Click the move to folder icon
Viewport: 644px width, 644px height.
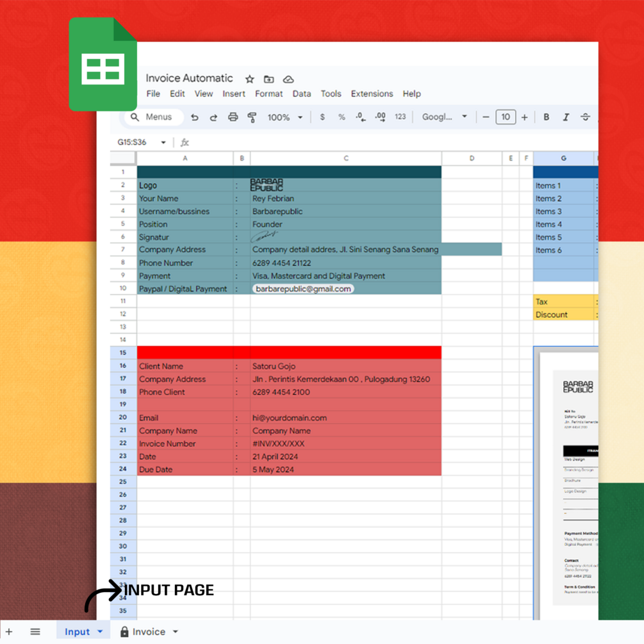click(x=268, y=79)
